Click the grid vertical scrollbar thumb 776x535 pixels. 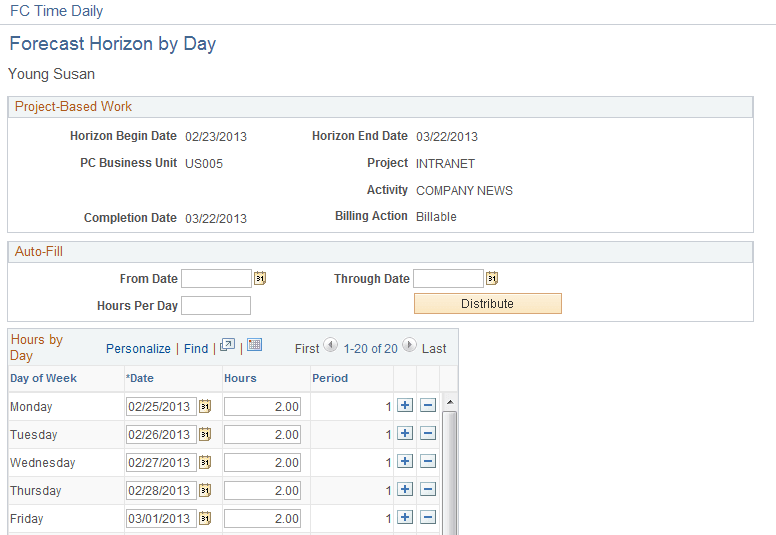449,473
